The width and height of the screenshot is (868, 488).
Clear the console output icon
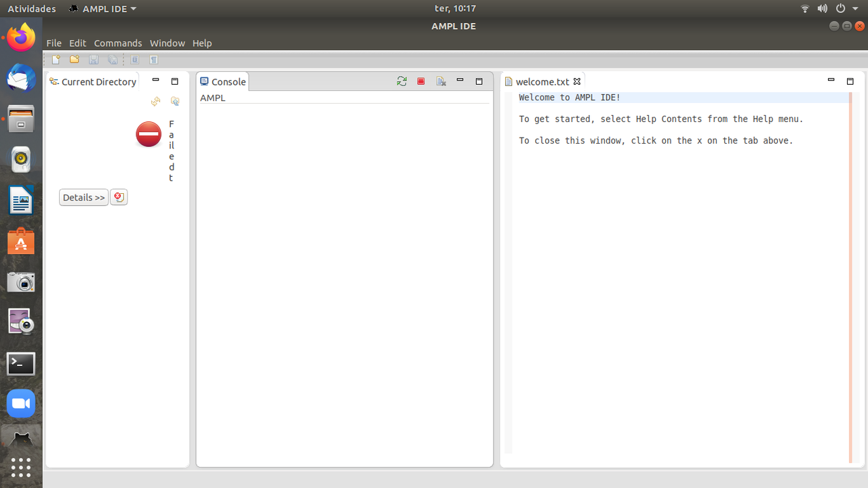[x=441, y=81]
